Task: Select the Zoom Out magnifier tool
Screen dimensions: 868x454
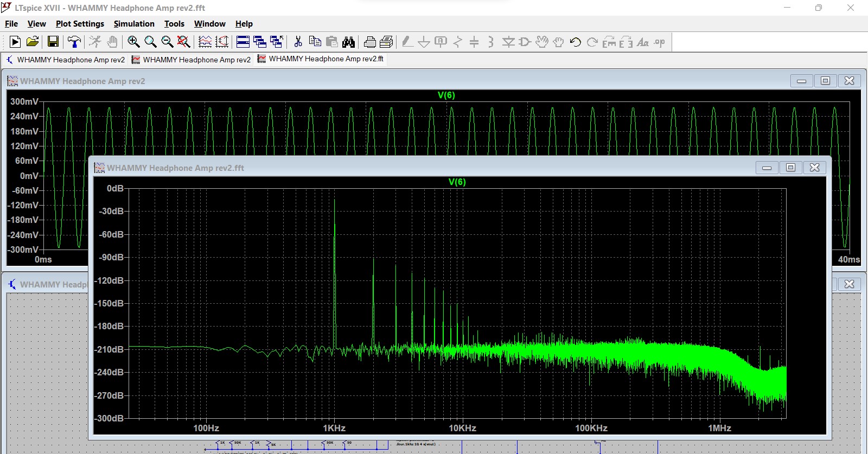Action: (x=167, y=42)
